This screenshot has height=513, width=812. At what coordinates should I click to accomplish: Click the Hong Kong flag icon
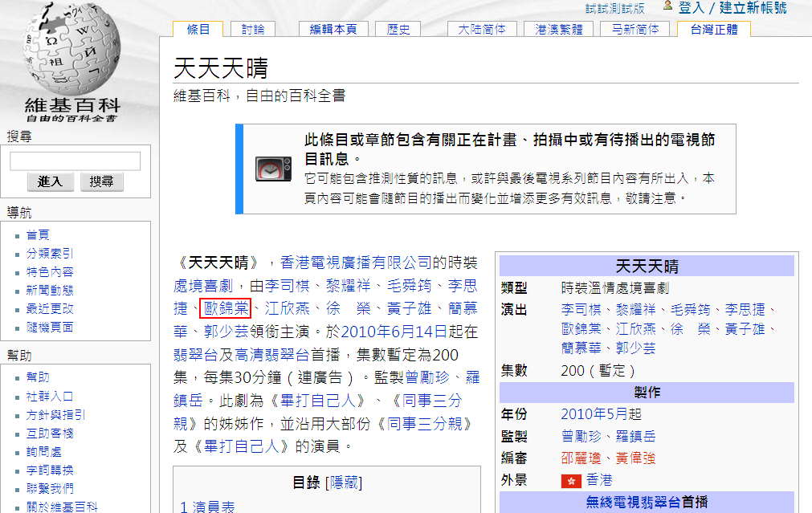point(571,481)
